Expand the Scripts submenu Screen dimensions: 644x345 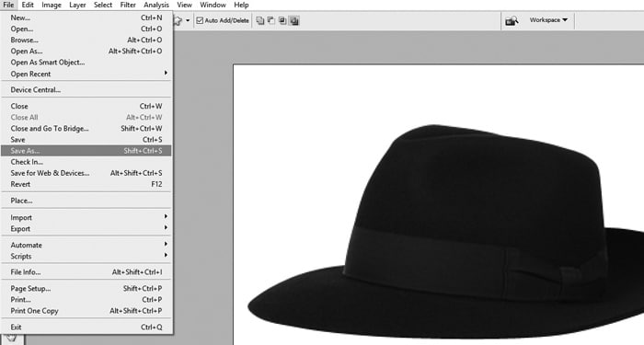point(86,257)
